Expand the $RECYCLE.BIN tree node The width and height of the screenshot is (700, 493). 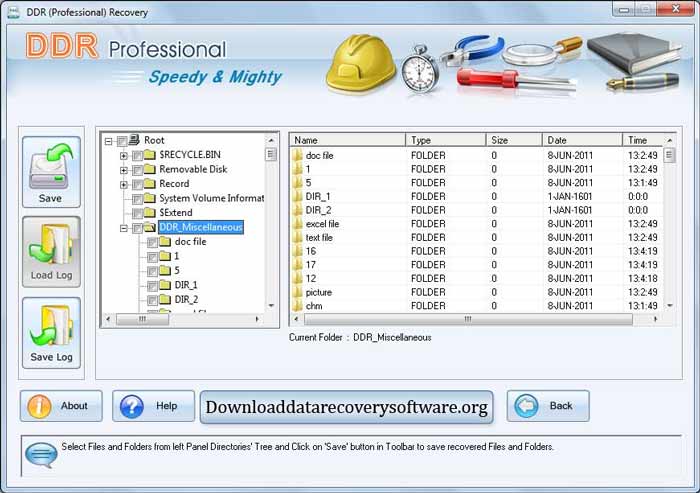(x=124, y=156)
